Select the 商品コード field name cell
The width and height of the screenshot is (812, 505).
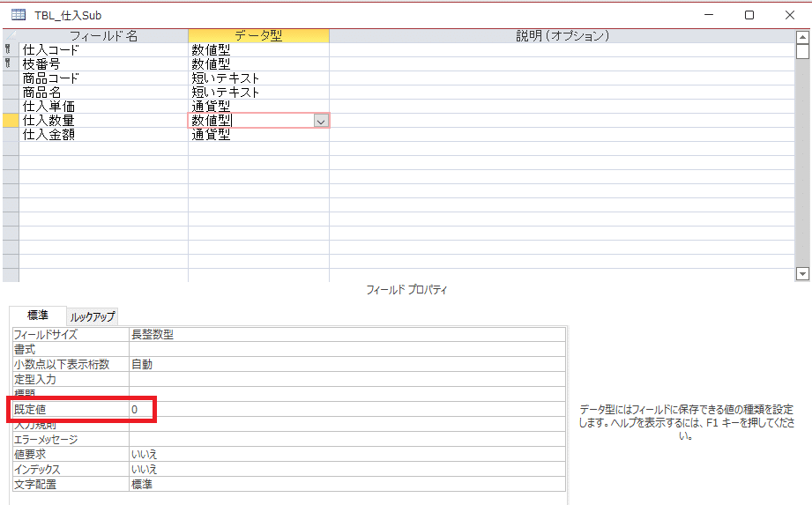[103, 78]
